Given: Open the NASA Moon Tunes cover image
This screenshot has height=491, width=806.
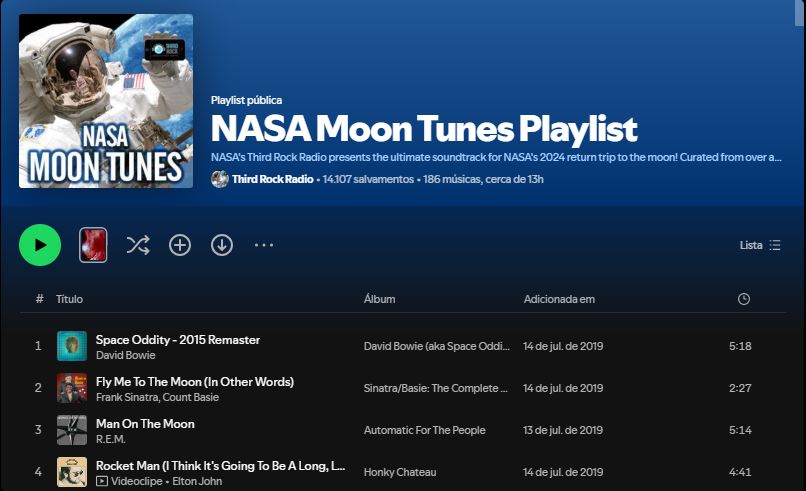Looking at the screenshot, I should [x=106, y=101].
